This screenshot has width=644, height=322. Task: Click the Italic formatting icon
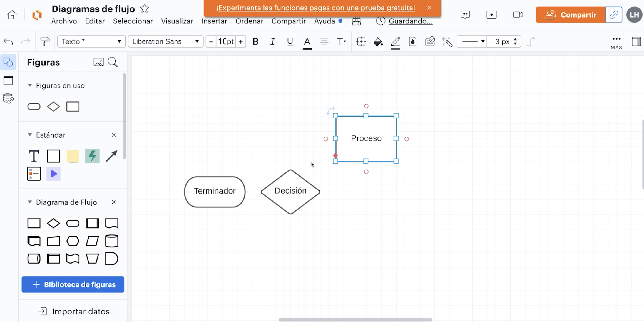(x=272, y=41)
